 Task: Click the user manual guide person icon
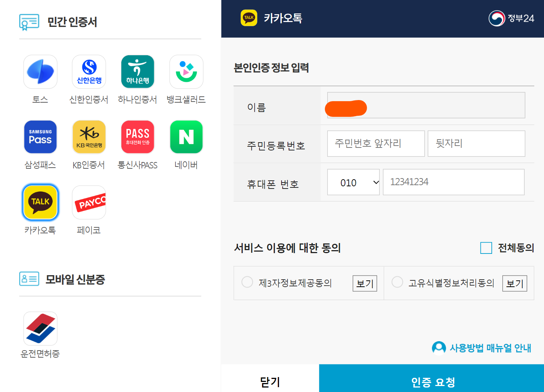[439, 348]
